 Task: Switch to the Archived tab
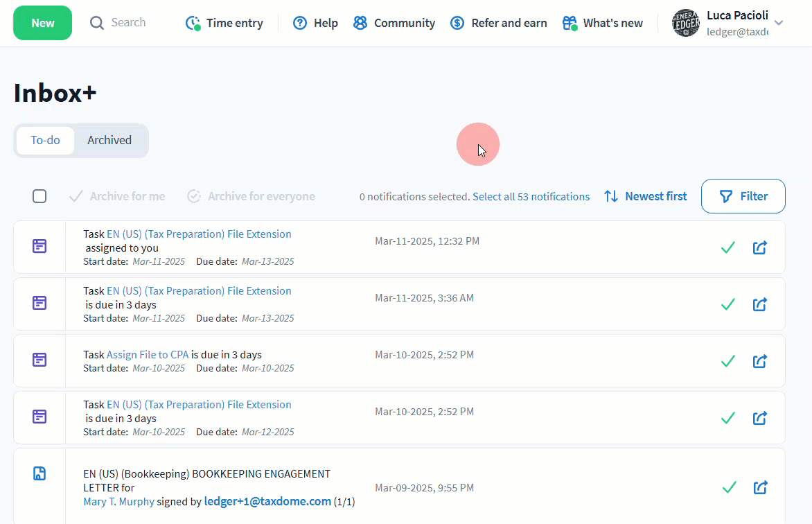click(109, 140)
